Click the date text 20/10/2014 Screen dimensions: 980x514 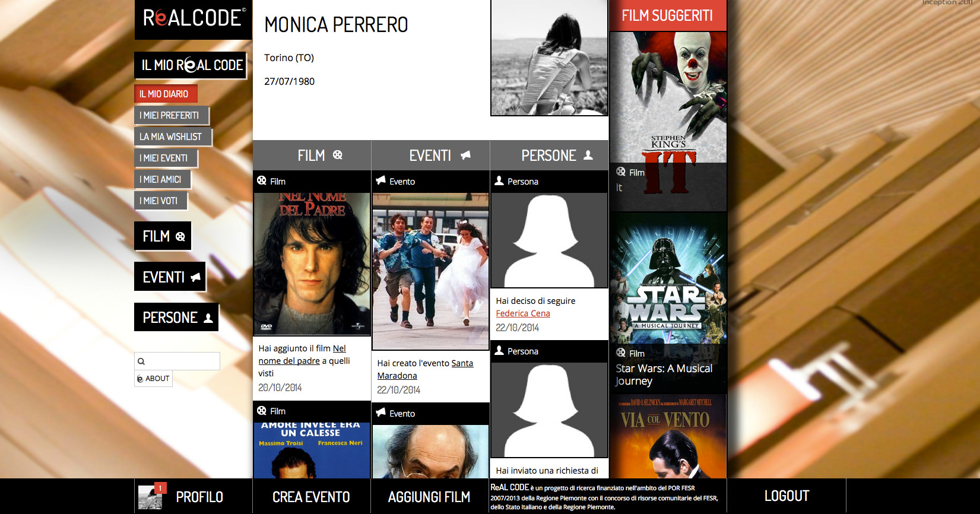tap(280, 388)
